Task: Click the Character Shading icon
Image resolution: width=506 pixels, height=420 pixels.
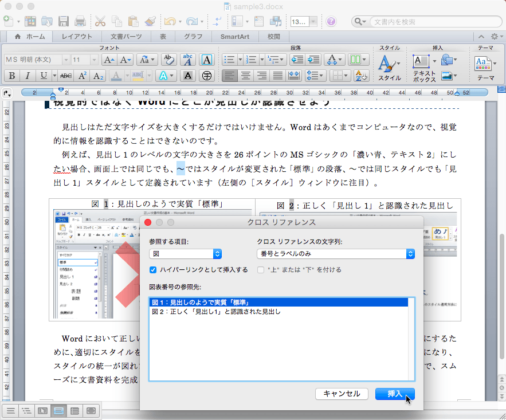Action: (188, 76)
